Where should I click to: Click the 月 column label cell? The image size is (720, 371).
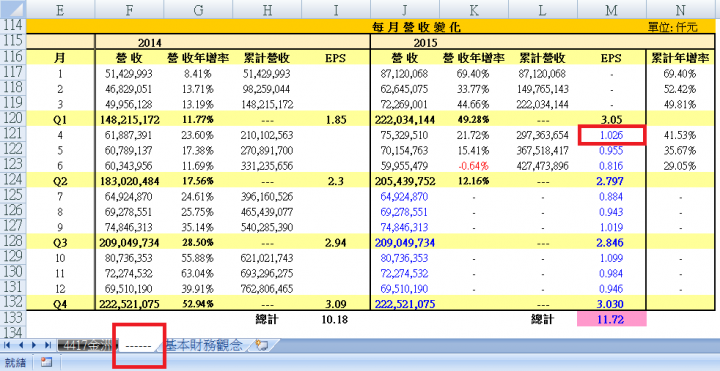[x=60, y=58]
